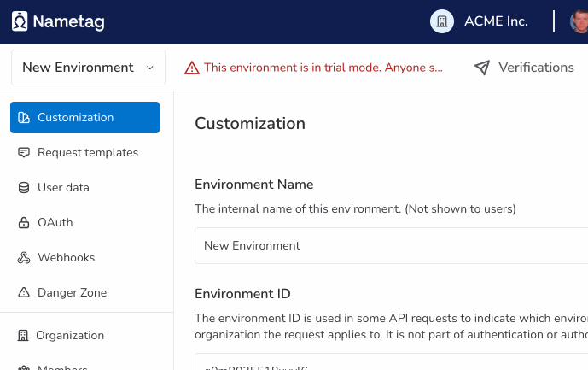588x370 pixels.
Task: Click the ACME Inc. building icon
Action: (x=441, y=21)
